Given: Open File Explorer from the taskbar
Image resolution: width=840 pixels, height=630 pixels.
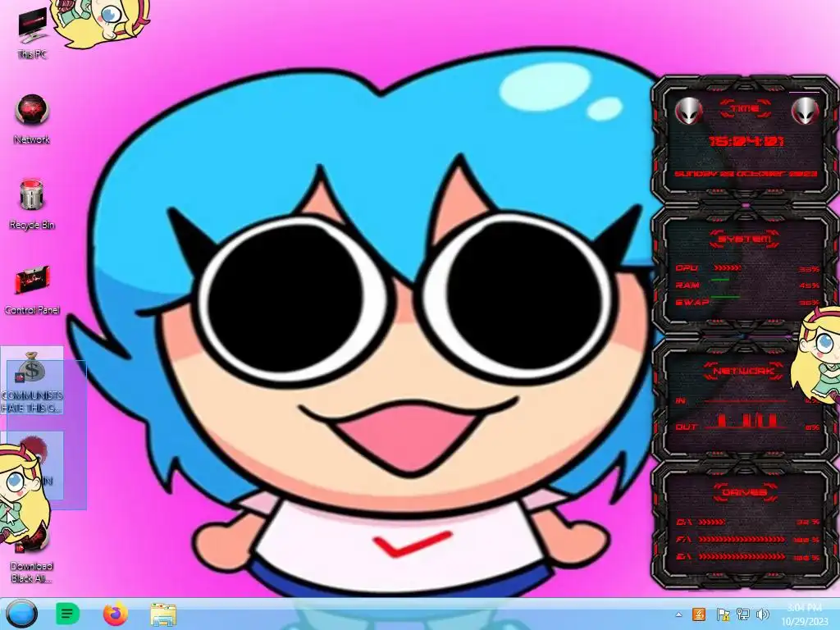Looking at the screenshot, I should (163, 614).
